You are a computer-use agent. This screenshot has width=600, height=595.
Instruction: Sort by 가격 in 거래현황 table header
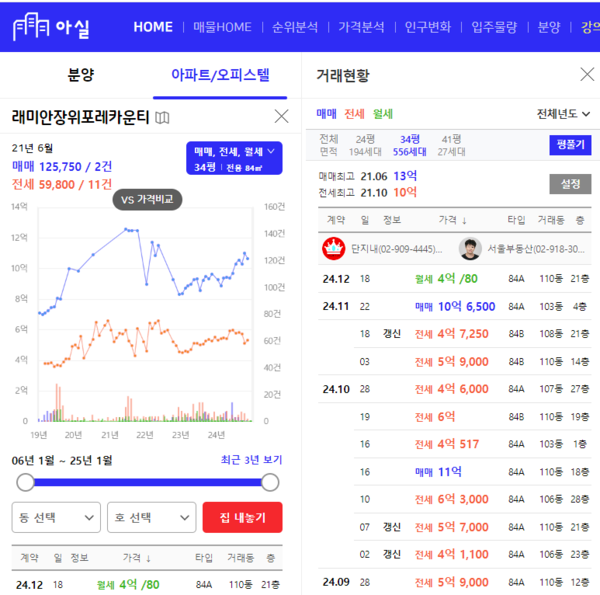click(452, 220)
